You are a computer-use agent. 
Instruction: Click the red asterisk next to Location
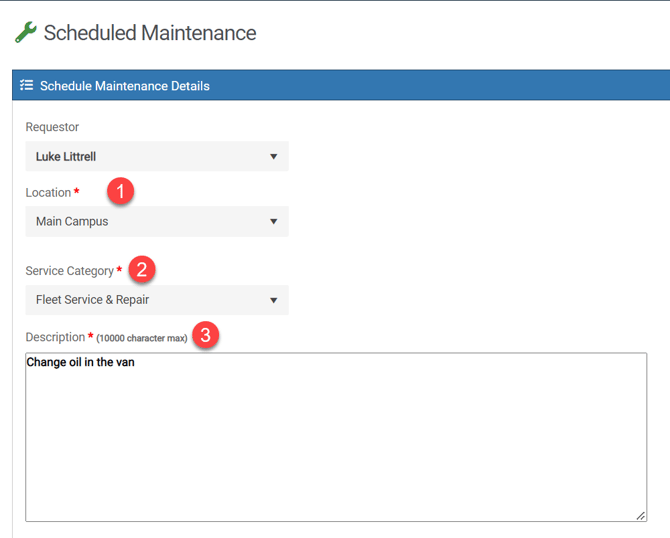pos(77,193)
